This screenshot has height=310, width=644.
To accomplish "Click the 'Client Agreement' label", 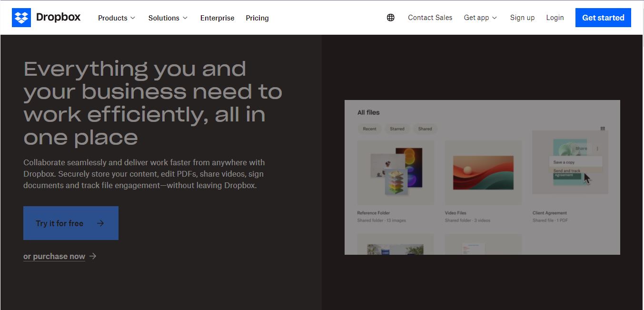I will (x=550, y=213).
